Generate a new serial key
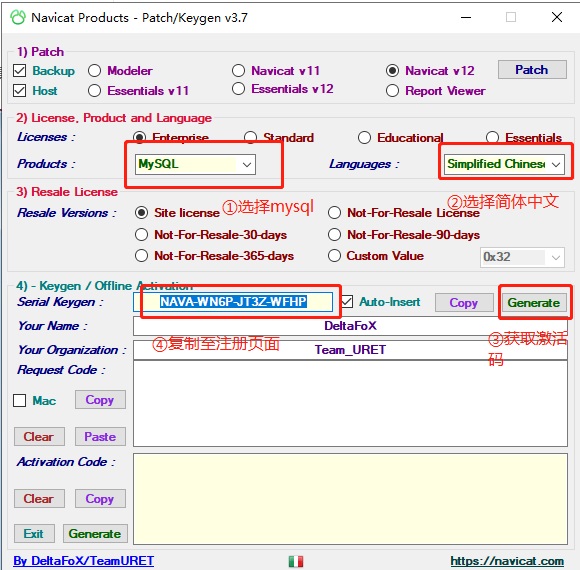 click(534, 303)
